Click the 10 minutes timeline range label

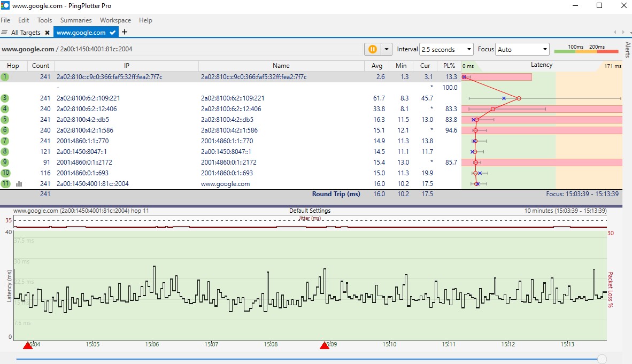point(565,211)
